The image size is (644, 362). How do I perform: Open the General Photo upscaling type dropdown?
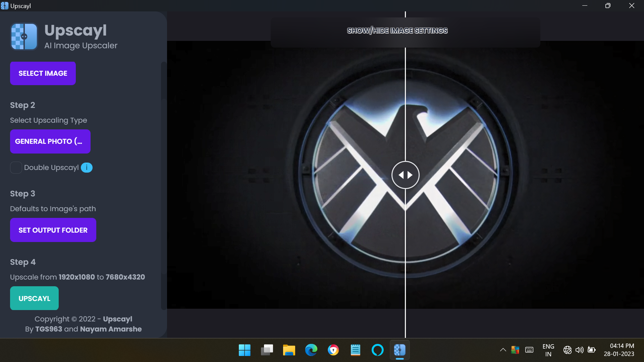coord(50,141)
